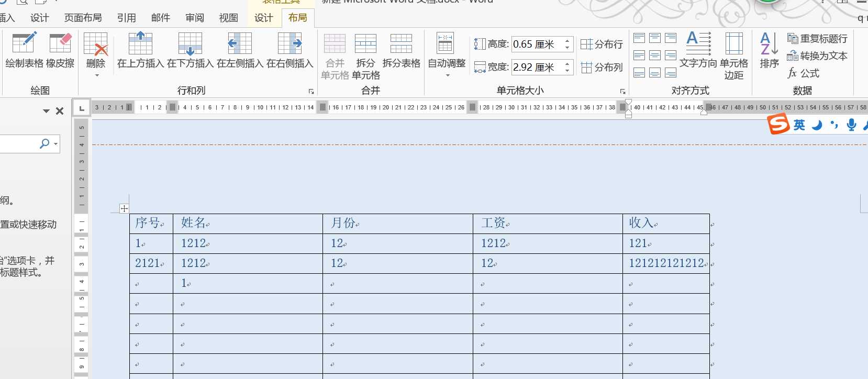Click Sort (排序) button
Screen dimensions: 868x379
click(x=769, y=50)
